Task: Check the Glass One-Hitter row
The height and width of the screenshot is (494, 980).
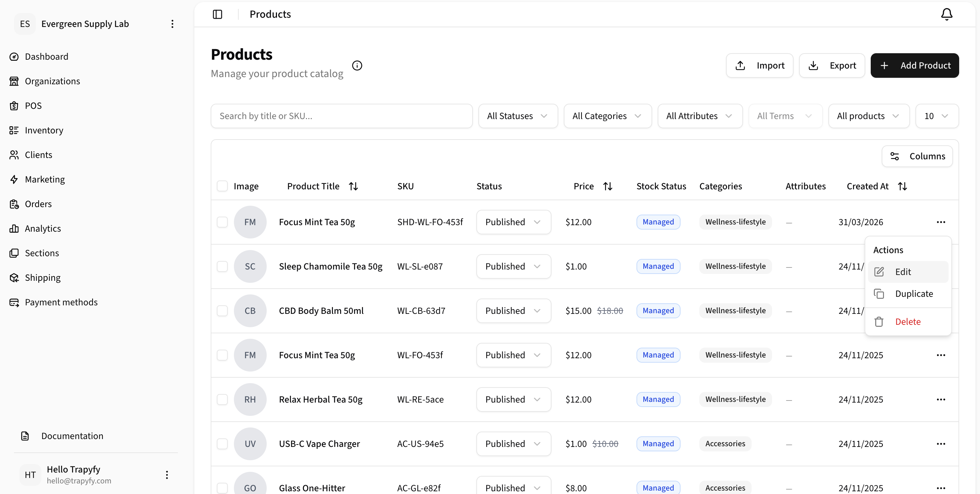Action: click(222, 488)
